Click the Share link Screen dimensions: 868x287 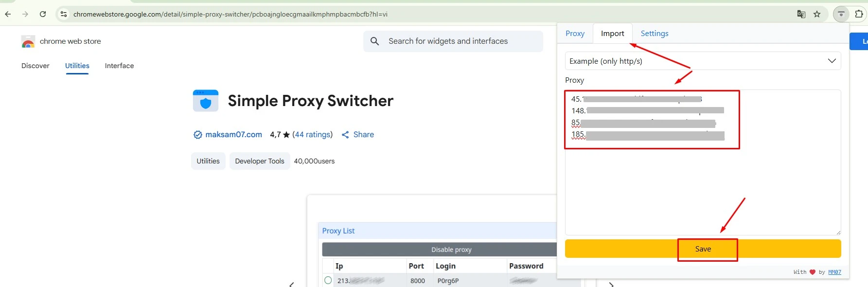pyautogui.click(x=364, y=135)
